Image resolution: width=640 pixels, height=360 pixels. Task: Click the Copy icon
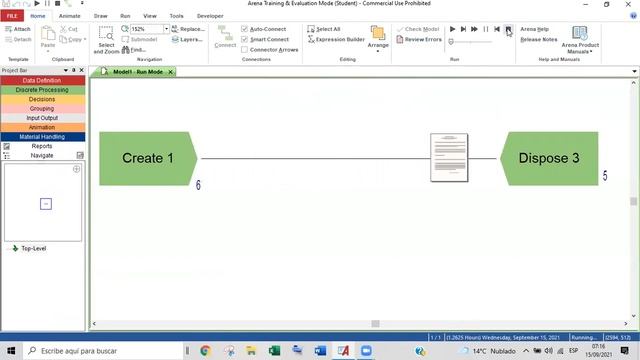pyautogui.click(x=63, y=39)
